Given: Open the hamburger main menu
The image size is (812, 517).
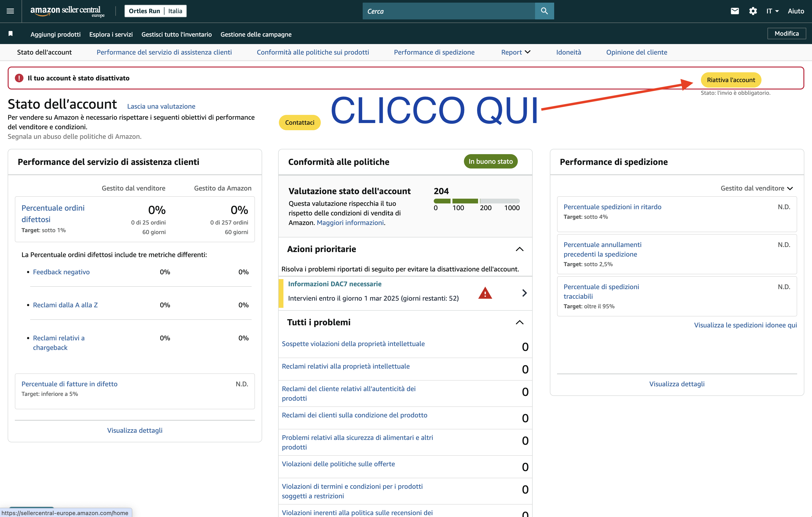Looking at the screenshot, I should 11,11.
